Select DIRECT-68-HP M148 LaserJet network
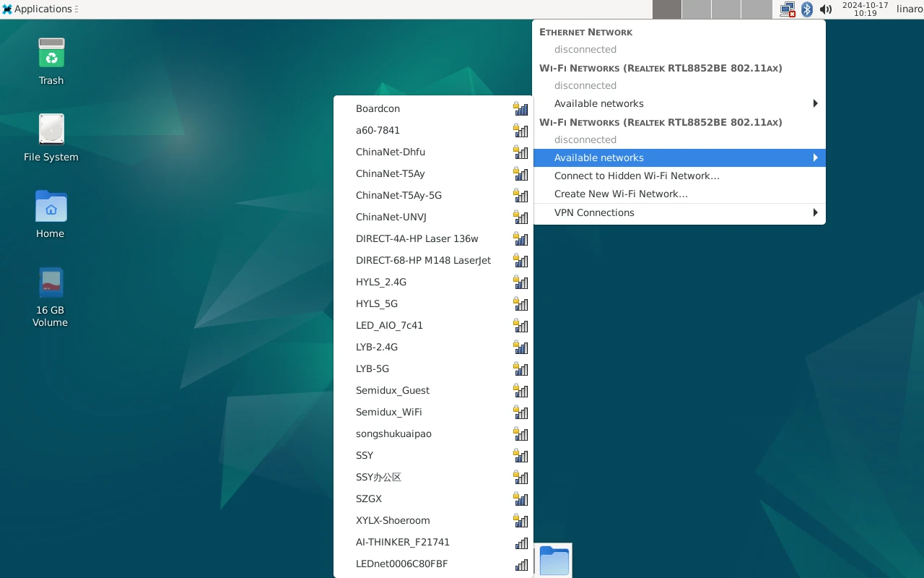The width and height of the screenshot is (924, 578). point(433,260)
